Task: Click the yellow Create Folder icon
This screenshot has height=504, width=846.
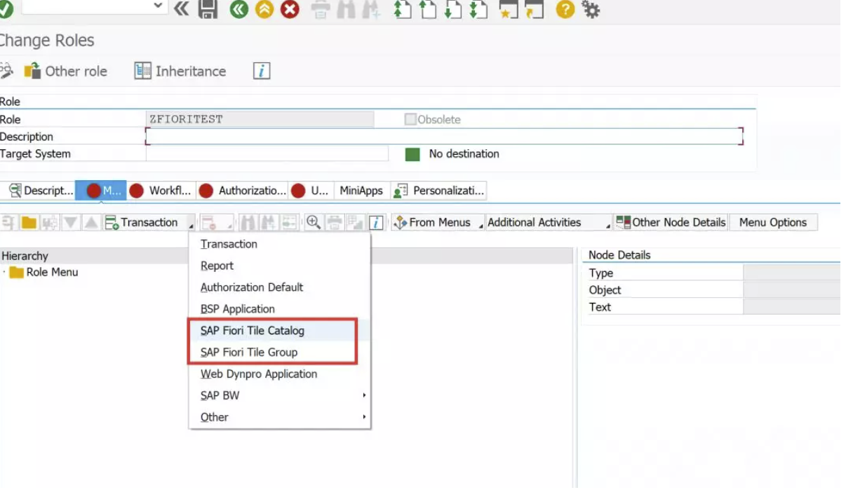Action: pos(29,222)
